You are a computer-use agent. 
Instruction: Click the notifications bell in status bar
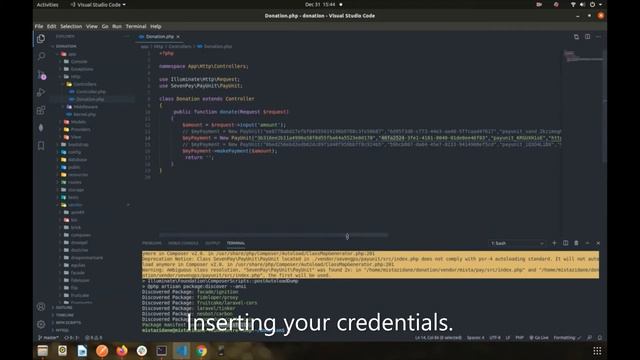[600, 338]
